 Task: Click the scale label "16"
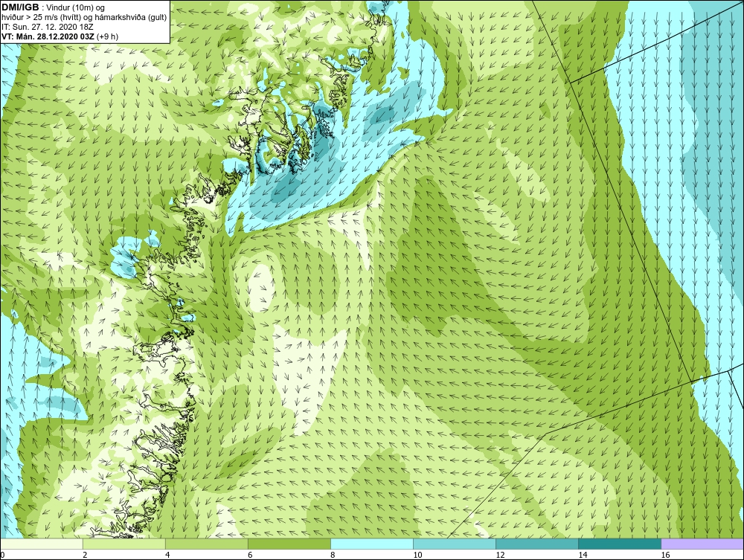(664, 555)
